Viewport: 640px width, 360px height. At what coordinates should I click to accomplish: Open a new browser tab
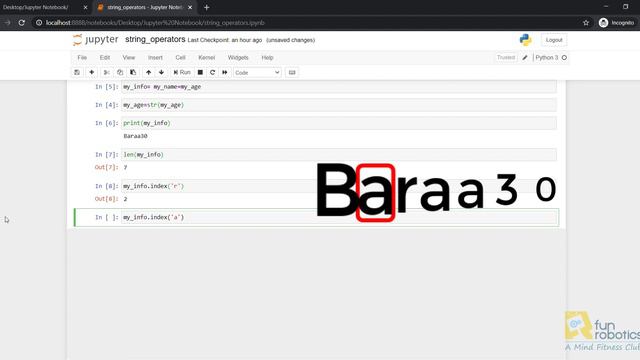[x=207, y=7]
